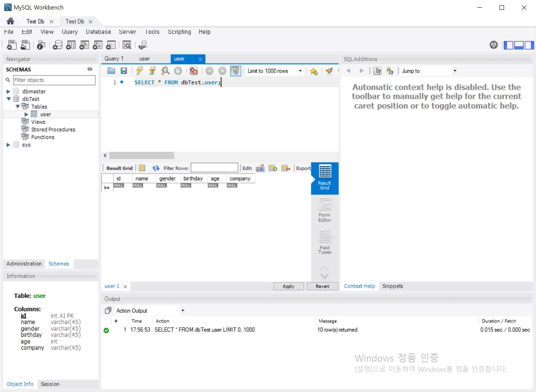Expand the user table node
This screenshot has width=536, height=392.
(26, 114)
